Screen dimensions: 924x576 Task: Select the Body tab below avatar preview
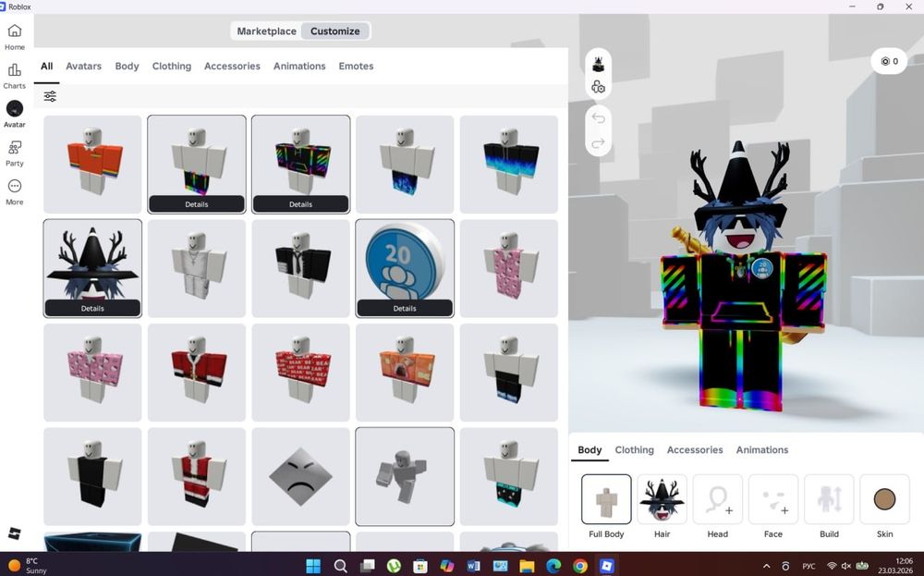(590, 450)
